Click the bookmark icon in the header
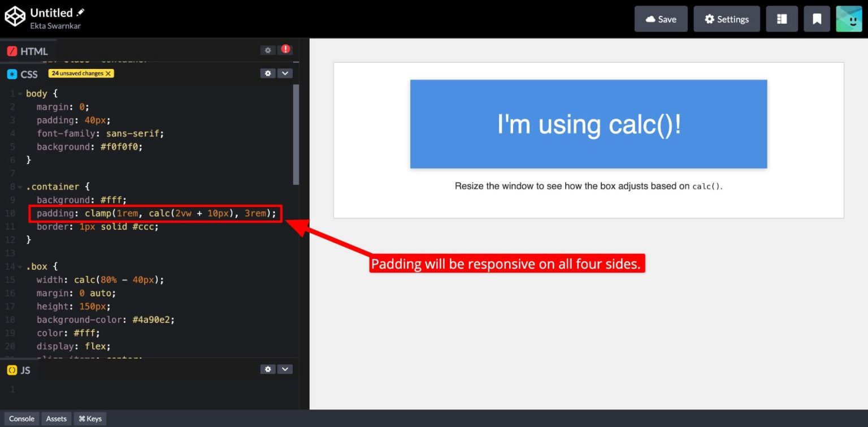Screen dimensions: 868x427 click(817, 18)
